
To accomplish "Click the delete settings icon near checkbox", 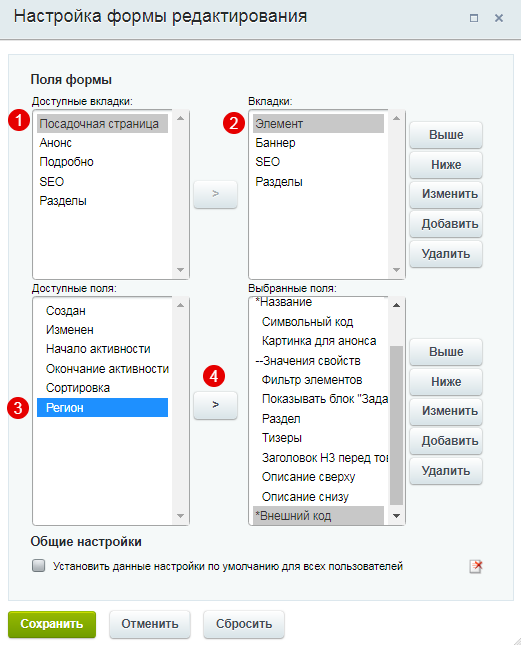I will pyautogui.click(x=476, y=566).
